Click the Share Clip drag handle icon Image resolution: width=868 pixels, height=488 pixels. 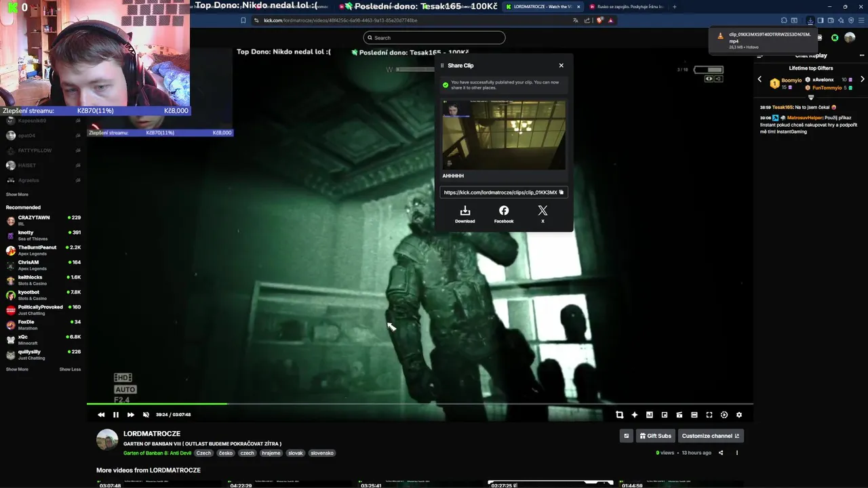click(x=442, y=66)
